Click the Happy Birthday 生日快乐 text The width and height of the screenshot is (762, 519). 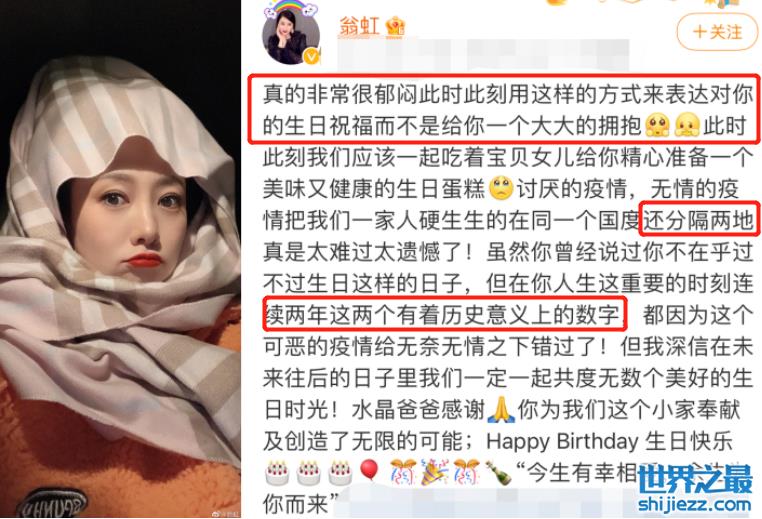point(609,441)
